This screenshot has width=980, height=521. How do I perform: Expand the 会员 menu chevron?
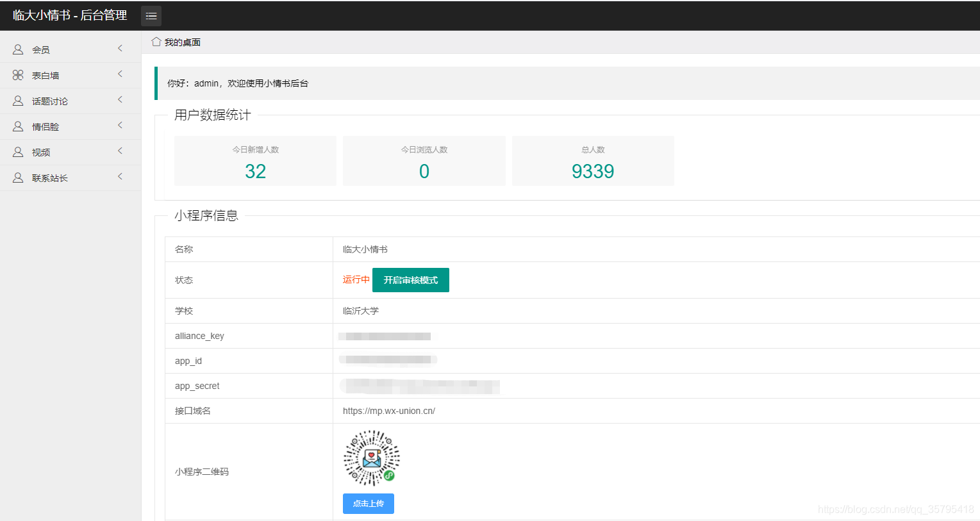coord(120,49)
